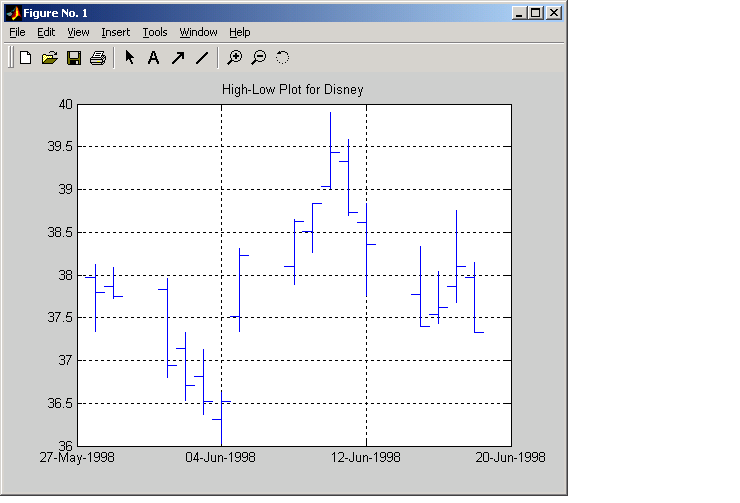Click the 37 y-axis tick label
740x503 pixels.
click(x=66, y=360)
